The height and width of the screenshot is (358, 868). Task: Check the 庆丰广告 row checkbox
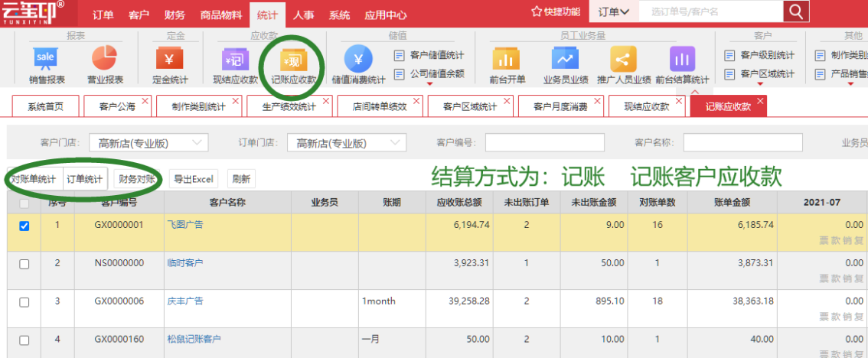[x=24, y=302]
